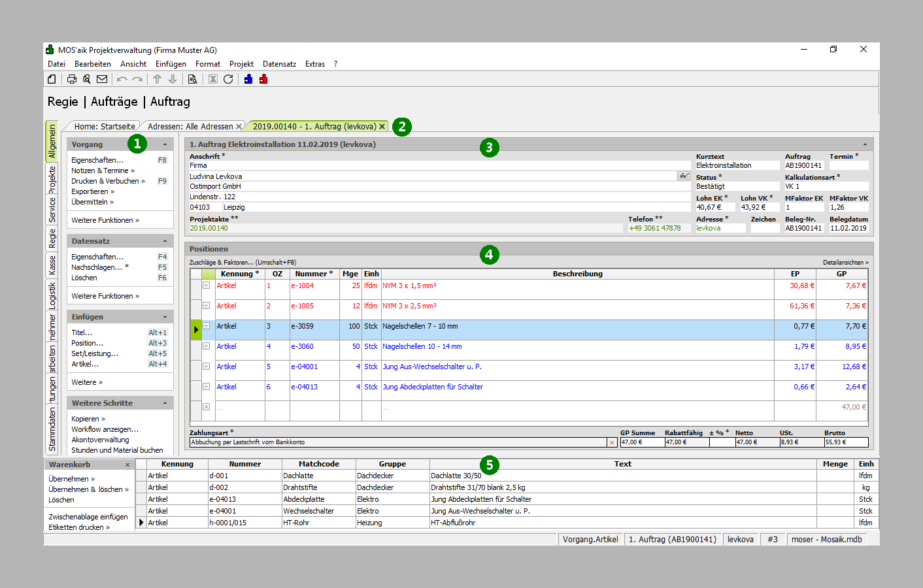923x588 pixels.
Task: Click the signature icon beside Ludvina Levkova
Action: pyautogui.click(x=684, y=176)
